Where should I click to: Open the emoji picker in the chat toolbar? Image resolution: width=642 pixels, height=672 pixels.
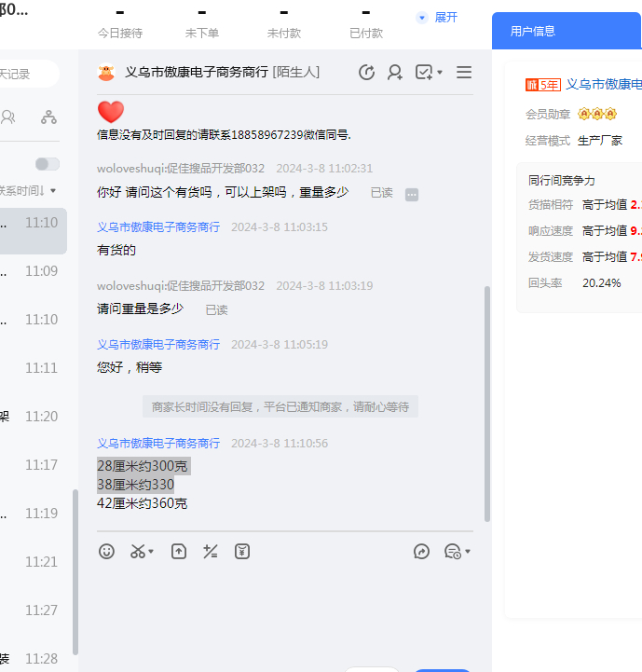(107, 552)
